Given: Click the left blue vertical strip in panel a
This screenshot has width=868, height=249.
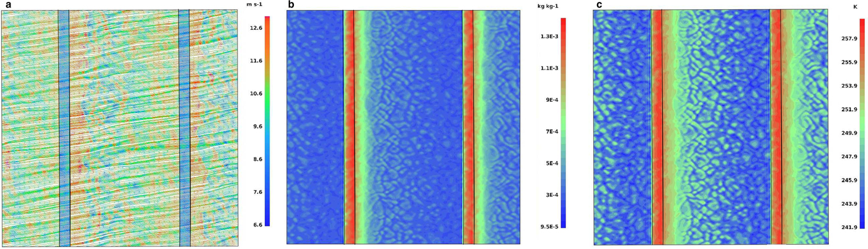Looking at the screenshot, I should [64, 127].
